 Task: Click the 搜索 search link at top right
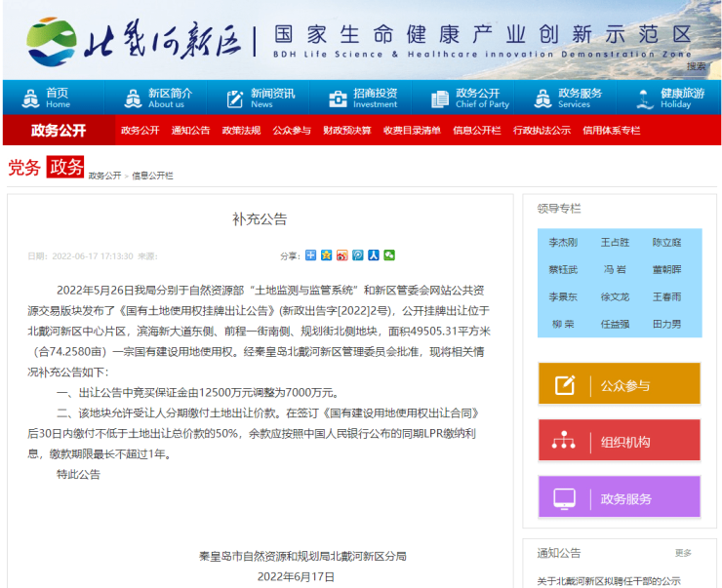coord(696,66)
